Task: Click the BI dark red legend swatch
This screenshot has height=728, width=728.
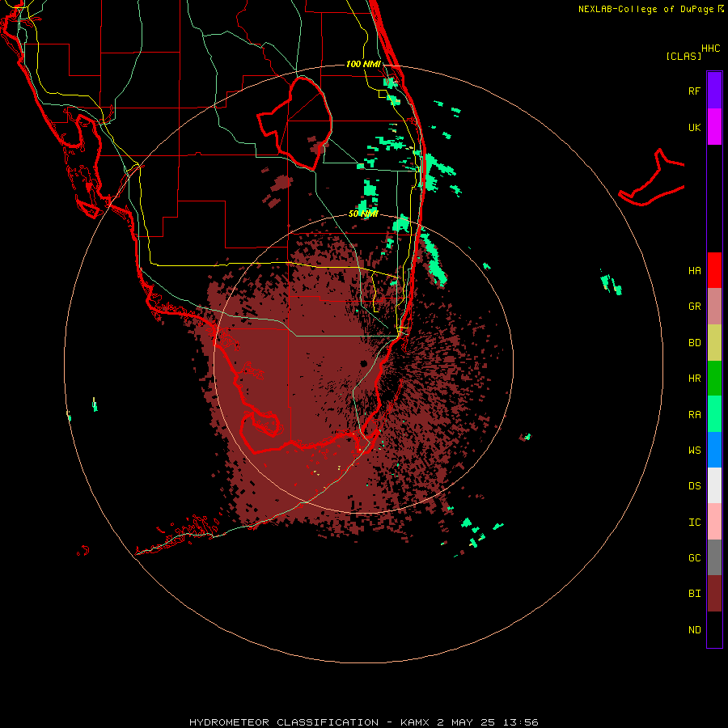Action: tap(714, 594)
